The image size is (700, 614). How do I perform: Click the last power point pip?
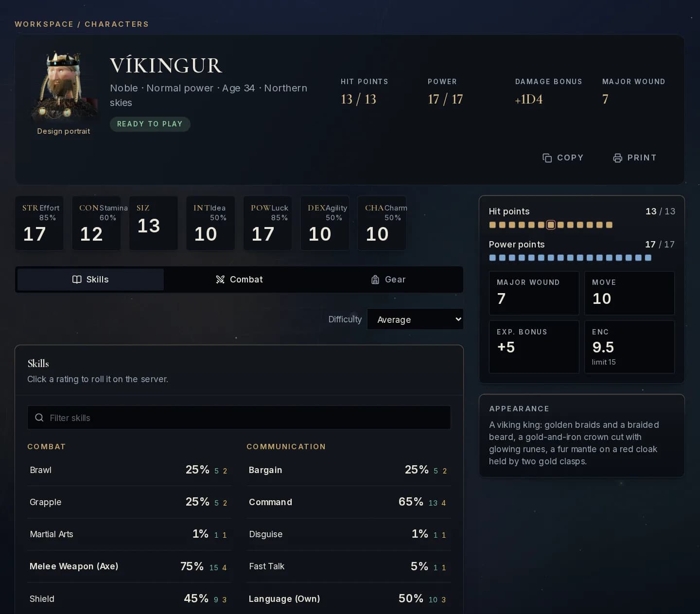point(648,258)
